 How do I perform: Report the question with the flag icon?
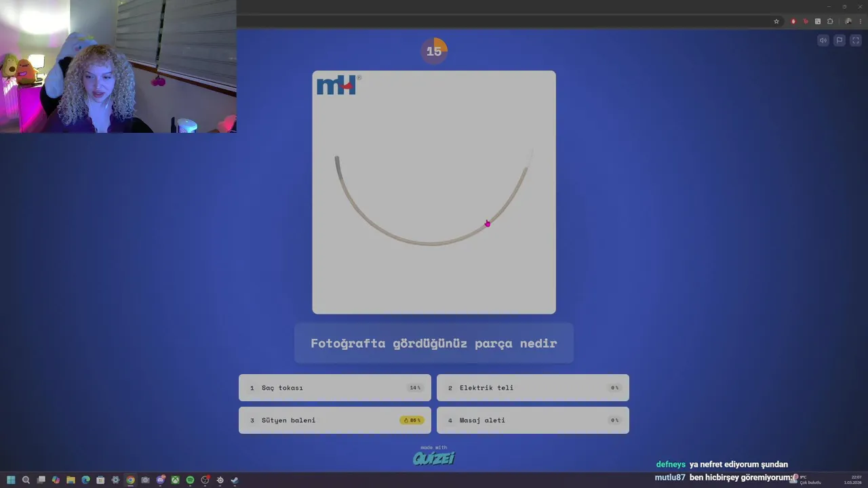pos(839,41)
